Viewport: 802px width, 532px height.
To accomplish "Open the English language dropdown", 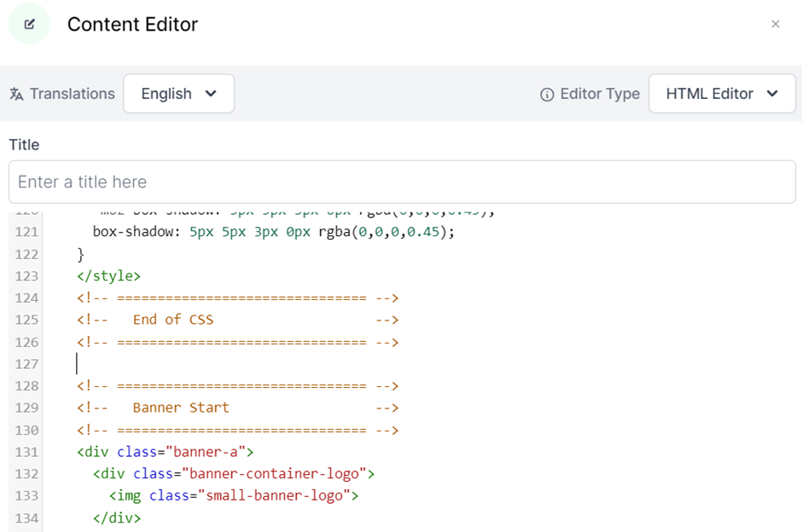I will point(178,94).
